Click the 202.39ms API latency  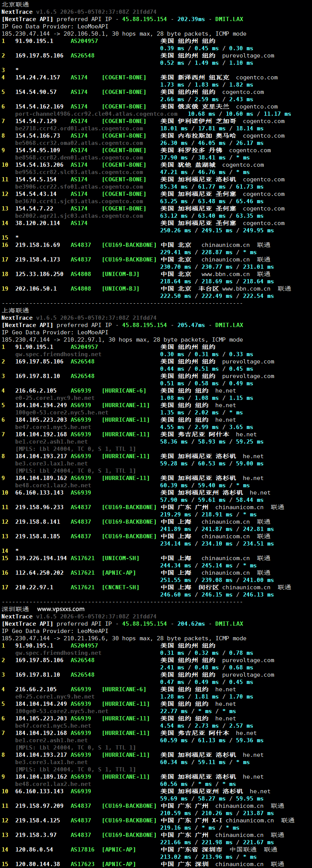pos(191,19)
